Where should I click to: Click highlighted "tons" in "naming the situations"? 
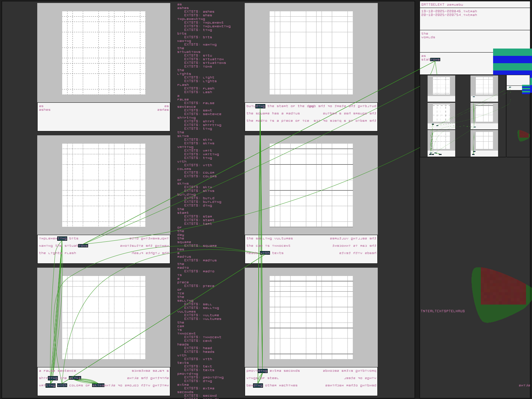83,246
